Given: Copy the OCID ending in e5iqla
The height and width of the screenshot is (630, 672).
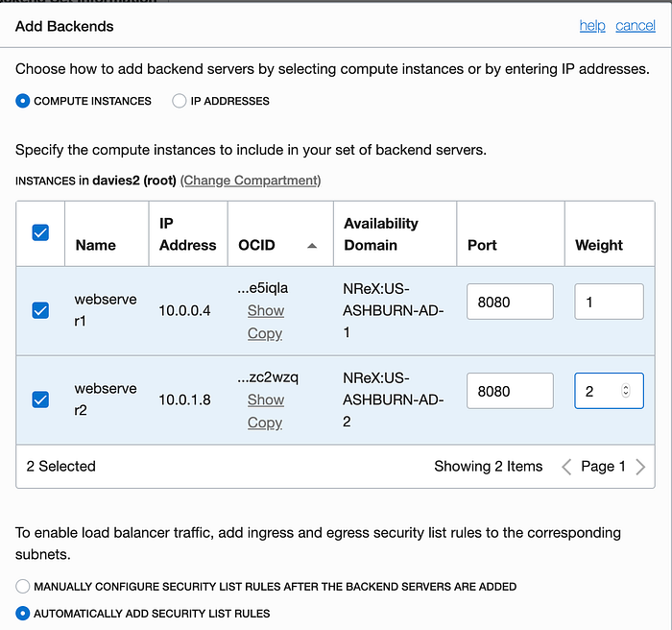Looking at the screenshot, I should pos(265,333).
